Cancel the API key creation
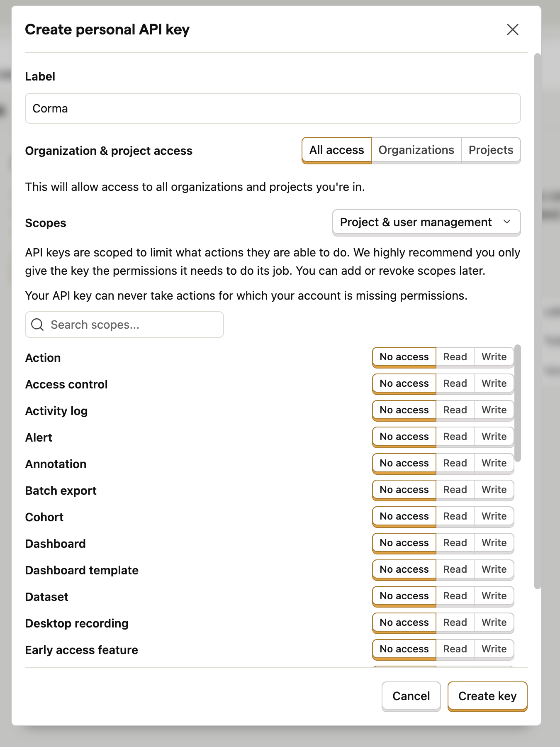Image resolution: width=560 pixels, height=747 pixels. (411, 696)
